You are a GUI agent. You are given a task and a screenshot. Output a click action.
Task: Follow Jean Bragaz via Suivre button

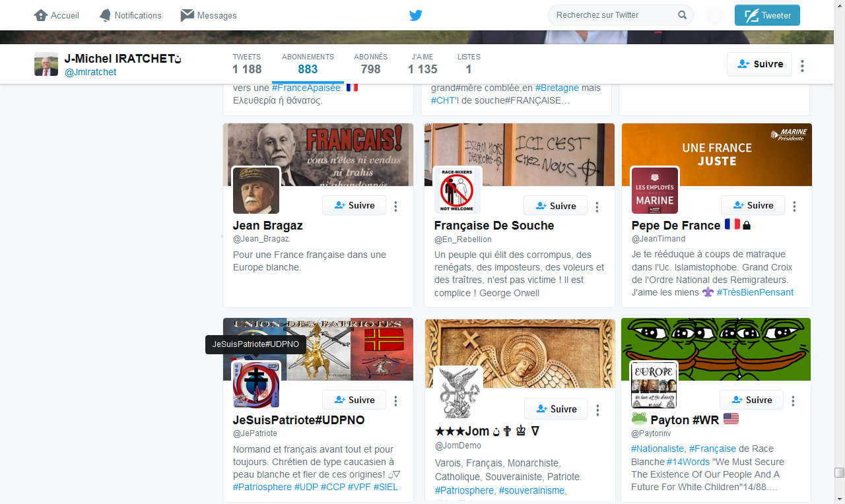coord(354,205)
